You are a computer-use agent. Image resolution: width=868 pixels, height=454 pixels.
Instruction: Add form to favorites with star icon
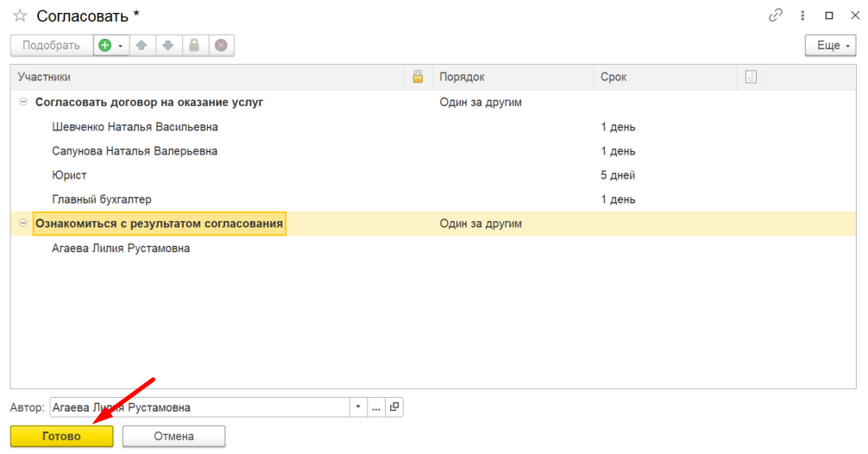tap(20, 16)
